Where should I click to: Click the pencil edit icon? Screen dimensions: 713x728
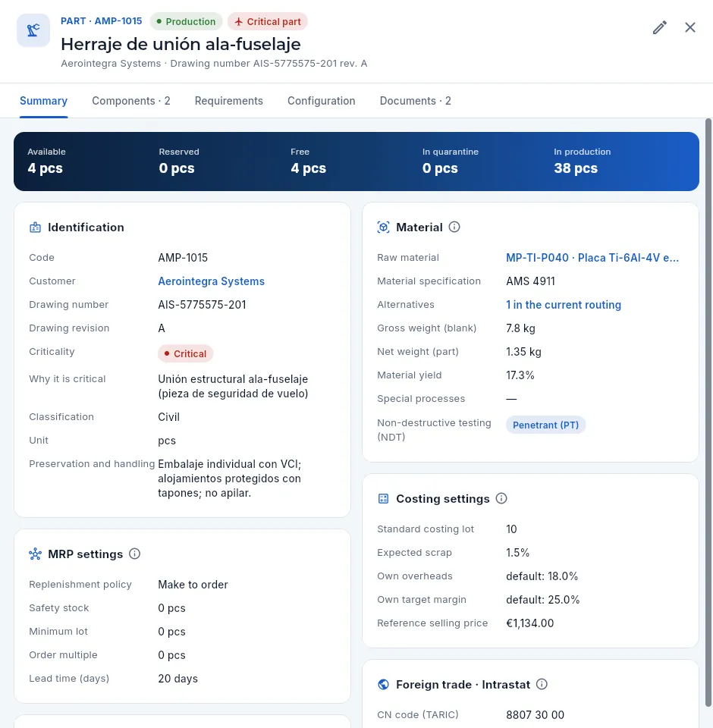(x=660, y=27)
